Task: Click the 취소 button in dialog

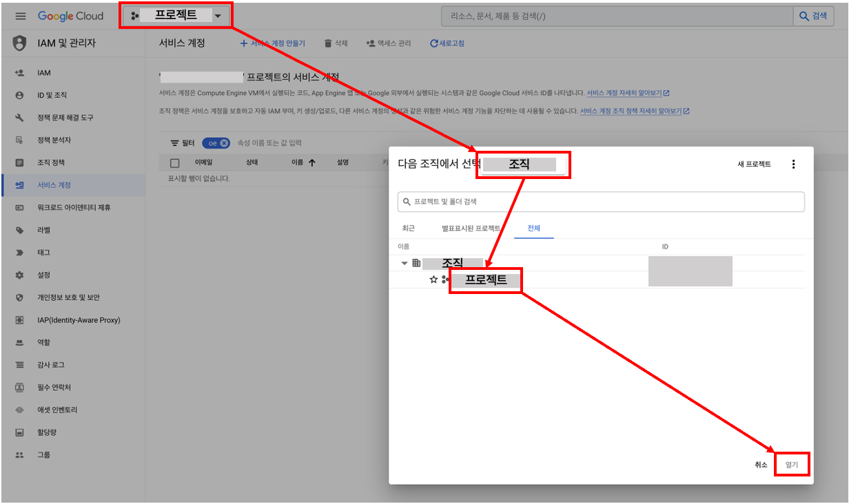Action: click(760, 465)
